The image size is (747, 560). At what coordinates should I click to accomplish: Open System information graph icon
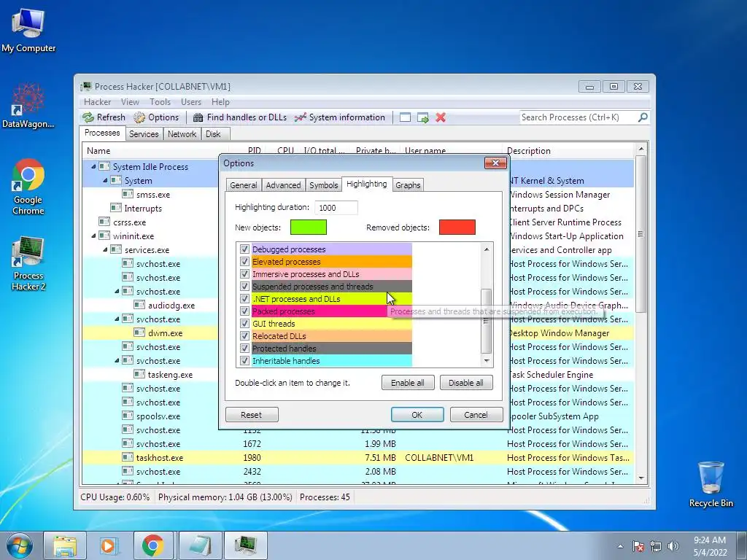(x=300, y=117)
